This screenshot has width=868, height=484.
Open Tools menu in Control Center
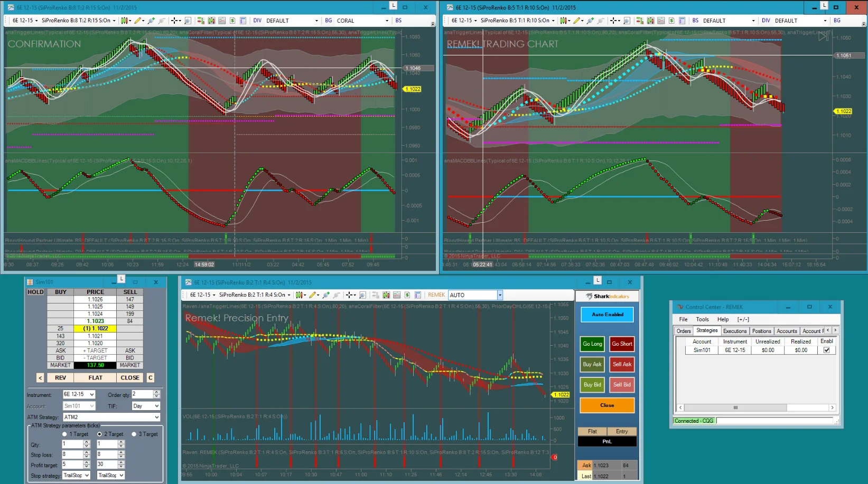pyautogui.click(x=702, y=319)
